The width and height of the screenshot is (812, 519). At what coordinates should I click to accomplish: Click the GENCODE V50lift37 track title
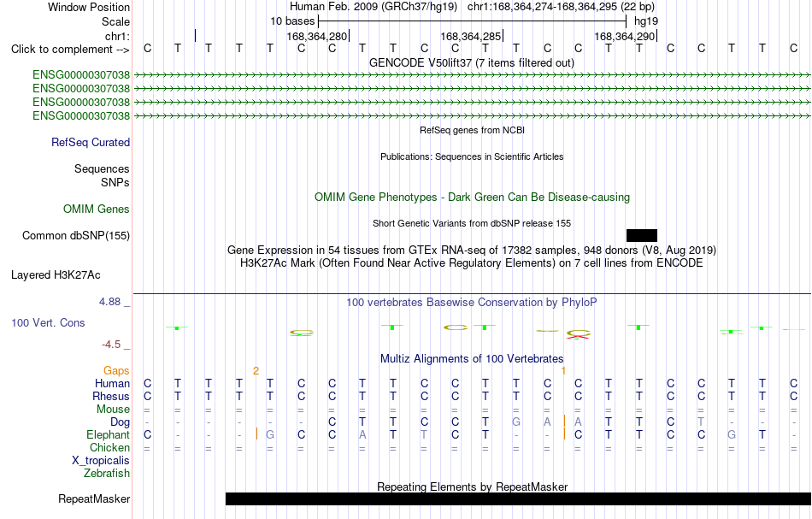[472, 62]
